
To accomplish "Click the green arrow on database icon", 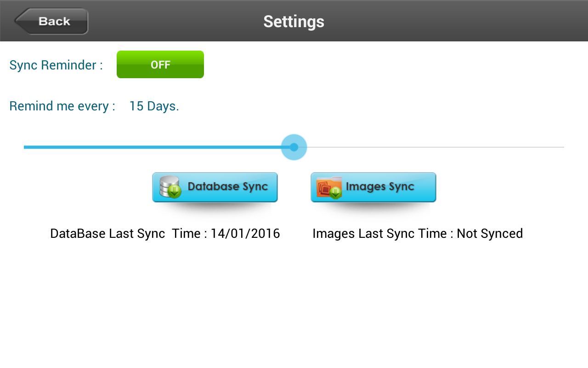I will pos(175,192).
